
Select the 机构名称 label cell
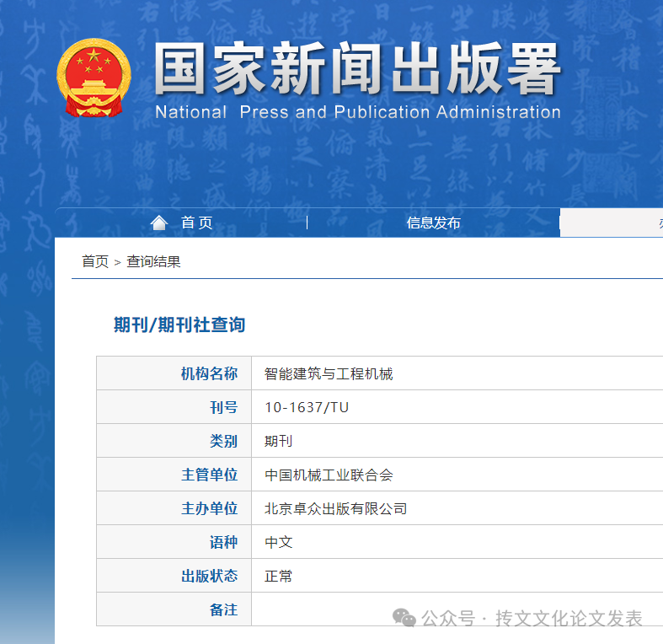(174, 373)
